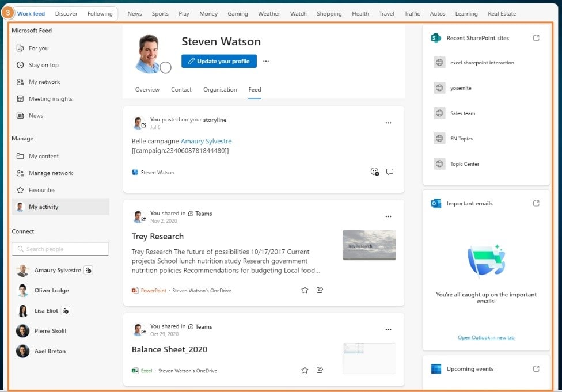Open more options on the storyline post
This screenshot has height=392, width=562.
388,123
